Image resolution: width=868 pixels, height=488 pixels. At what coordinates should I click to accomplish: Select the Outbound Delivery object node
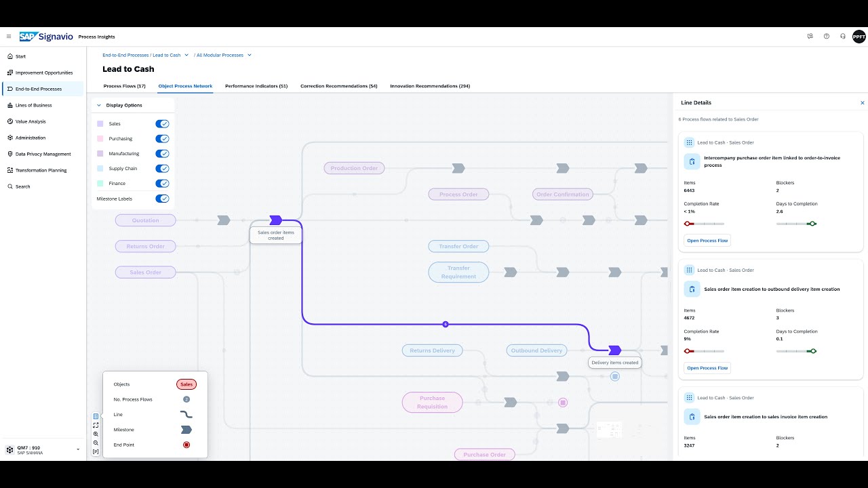point(536,350)
